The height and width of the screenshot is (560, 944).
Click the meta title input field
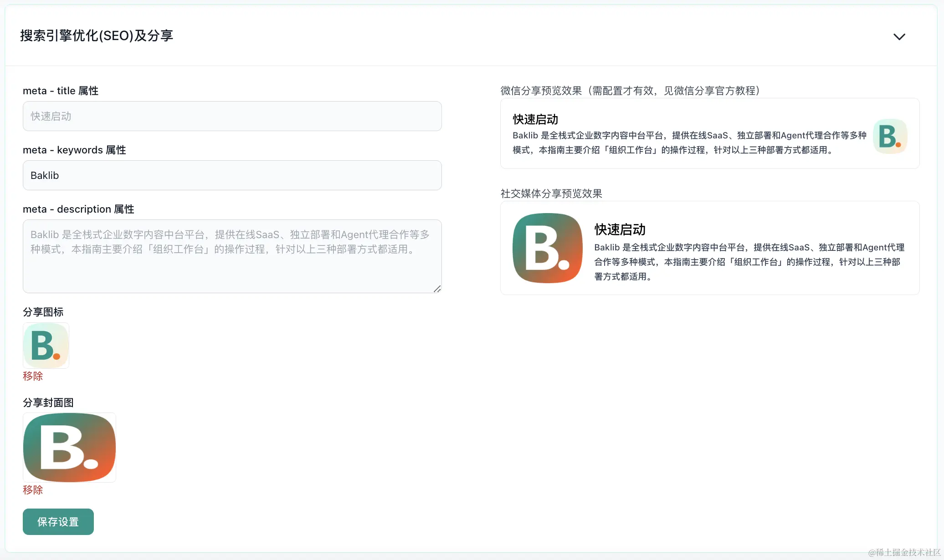click(x=232, y=116)
